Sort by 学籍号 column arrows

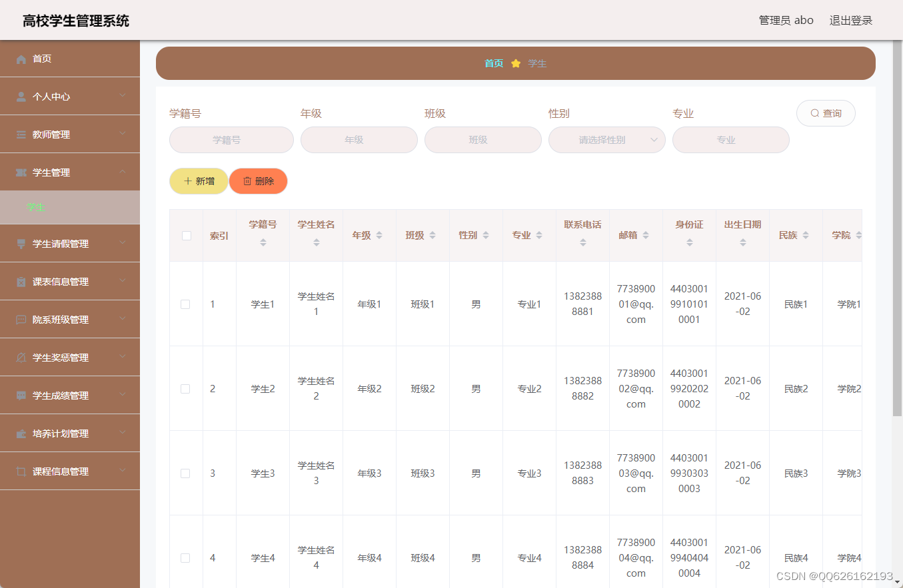[x=263, y=242]
